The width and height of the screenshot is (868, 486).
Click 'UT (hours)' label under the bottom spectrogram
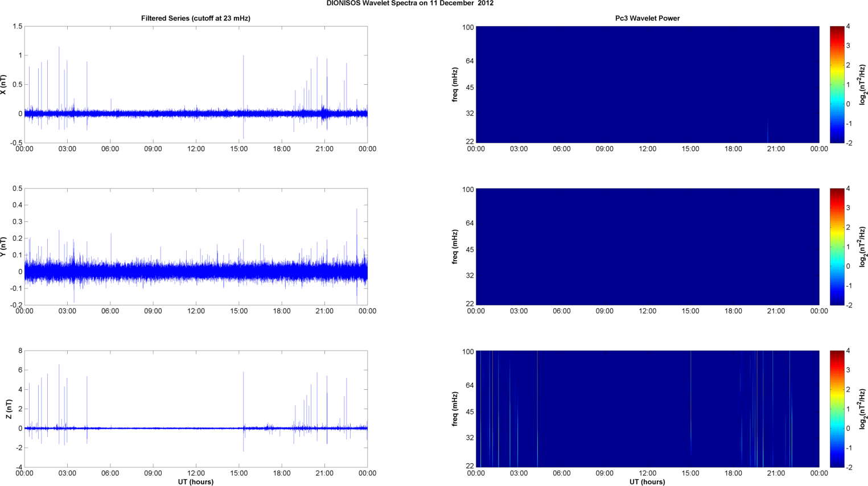(647, 482)
